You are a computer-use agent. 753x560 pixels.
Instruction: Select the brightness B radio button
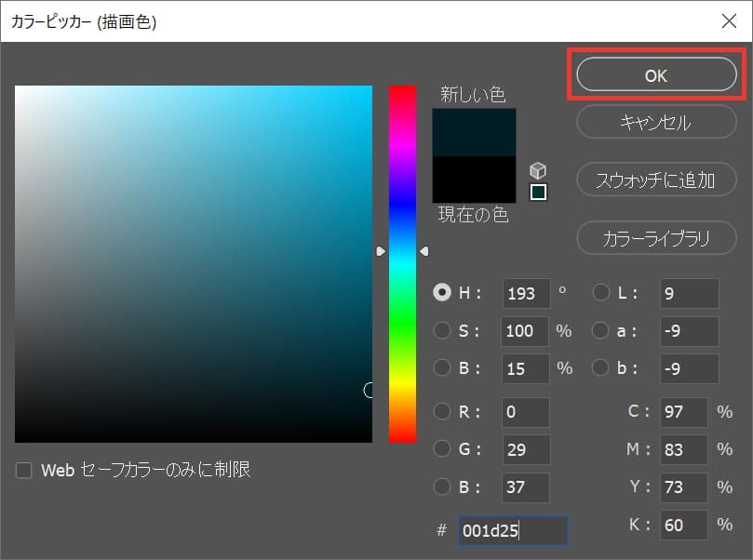click(442, 367)
